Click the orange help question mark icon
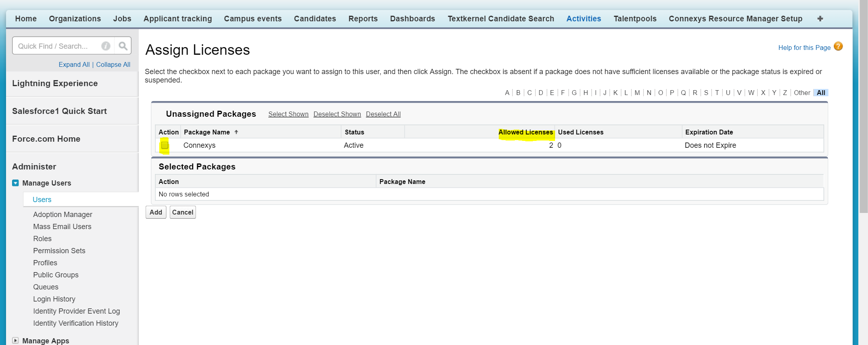Screen dimensions: 868x345 (x=838, y=46)
